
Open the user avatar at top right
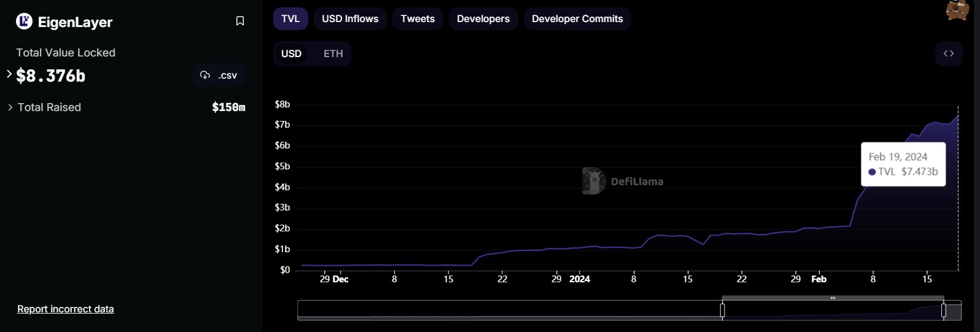957,10
